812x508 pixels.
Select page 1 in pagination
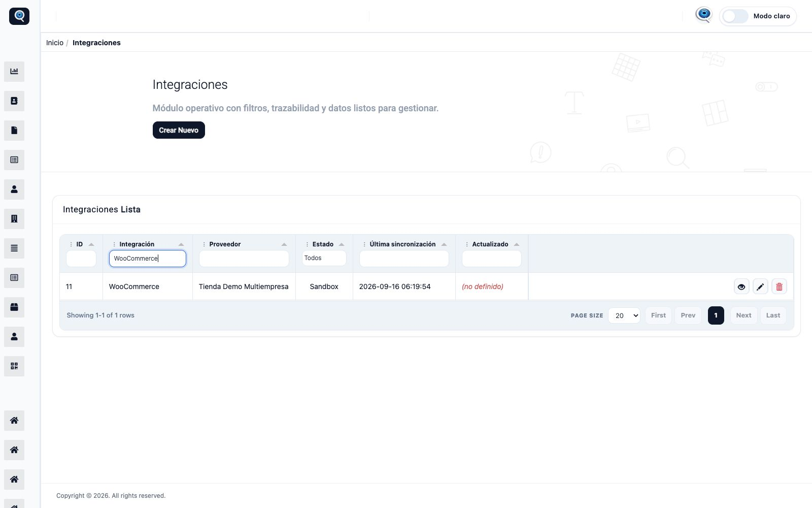click(x=716, y=315)
